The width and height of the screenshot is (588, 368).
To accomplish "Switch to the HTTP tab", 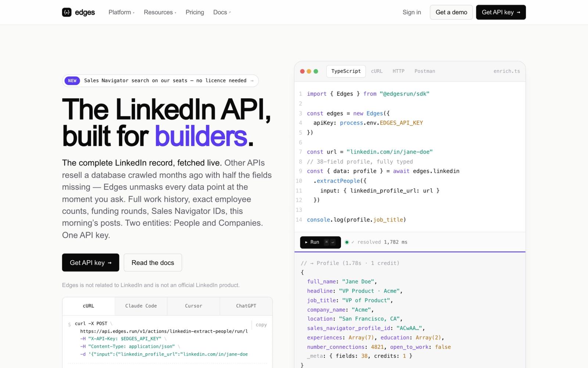I will pyautogui.click(x=398, y=71).
